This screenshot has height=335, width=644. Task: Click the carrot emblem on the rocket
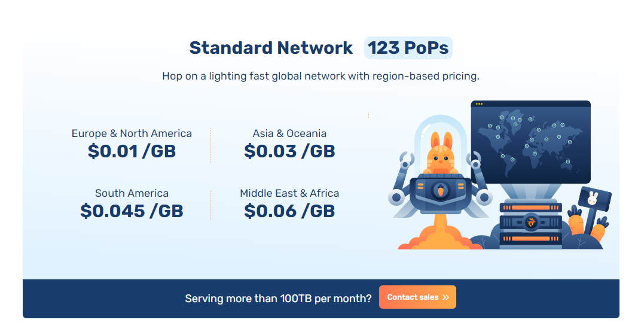pyautogui.click(x=441, y=190)
